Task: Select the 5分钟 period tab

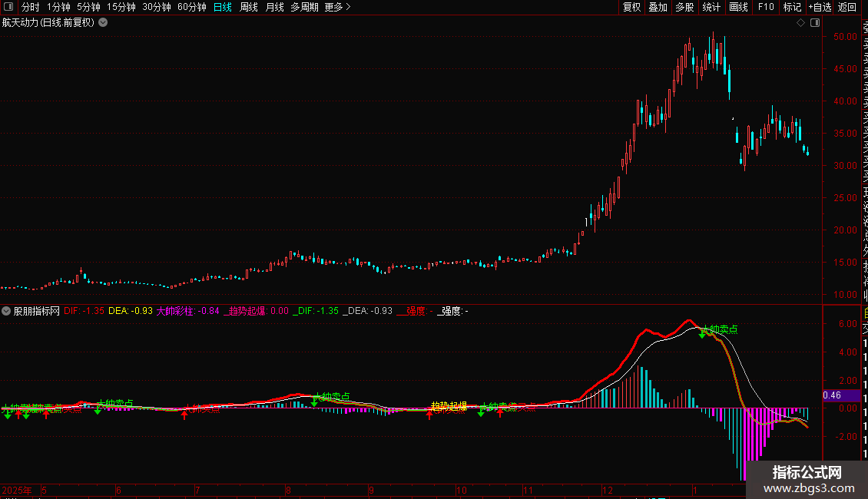Action: click(x=88, y=7)
